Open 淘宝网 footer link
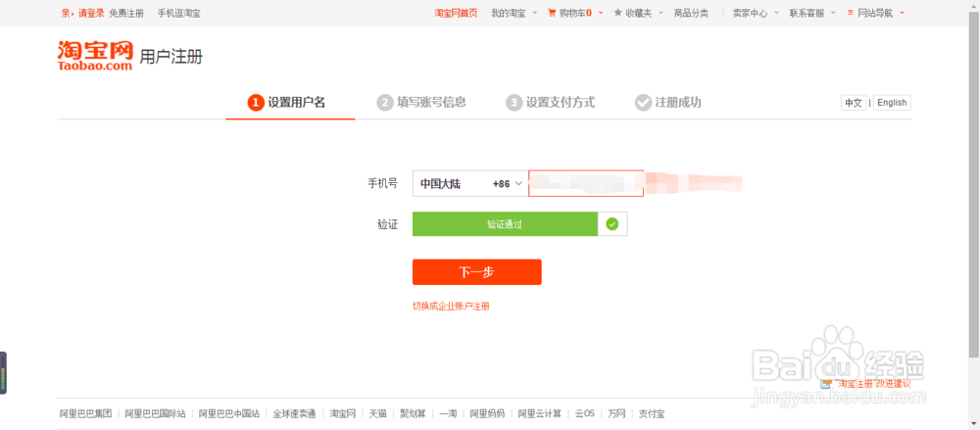Viewport: 980px width, 430px height. pos(342,413)
